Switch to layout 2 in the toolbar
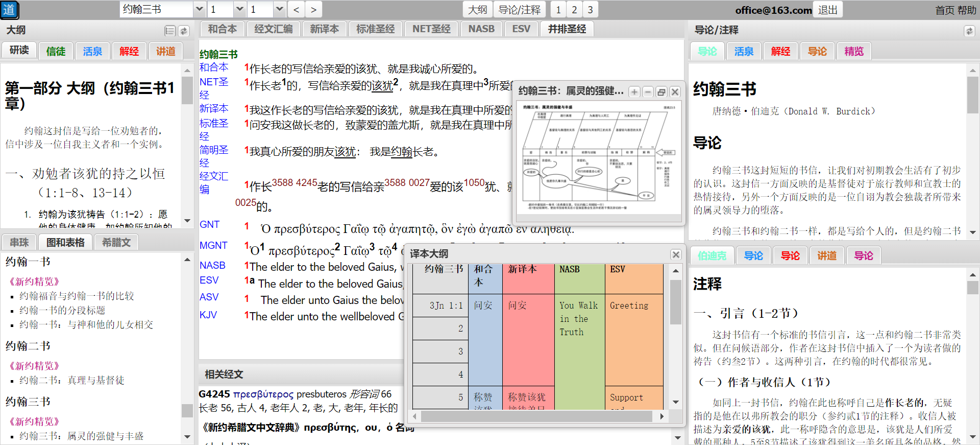This screenshot has width=980, height=445. [x=574, y=10]
